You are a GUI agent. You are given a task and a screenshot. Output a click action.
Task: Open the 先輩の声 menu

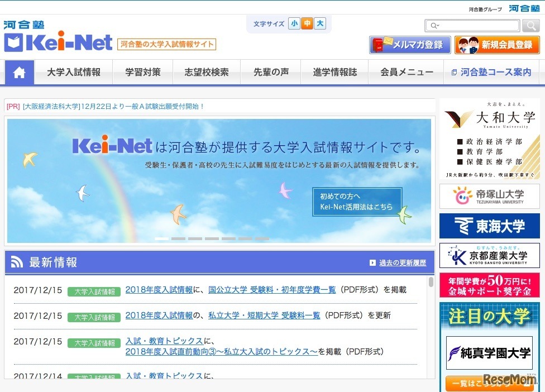coord(271,72)
